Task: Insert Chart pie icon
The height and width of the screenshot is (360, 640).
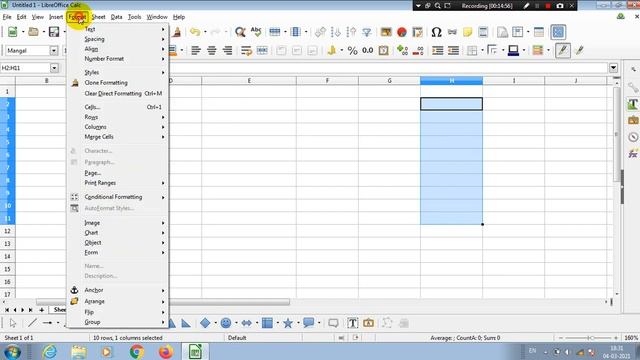Action: 402,32
